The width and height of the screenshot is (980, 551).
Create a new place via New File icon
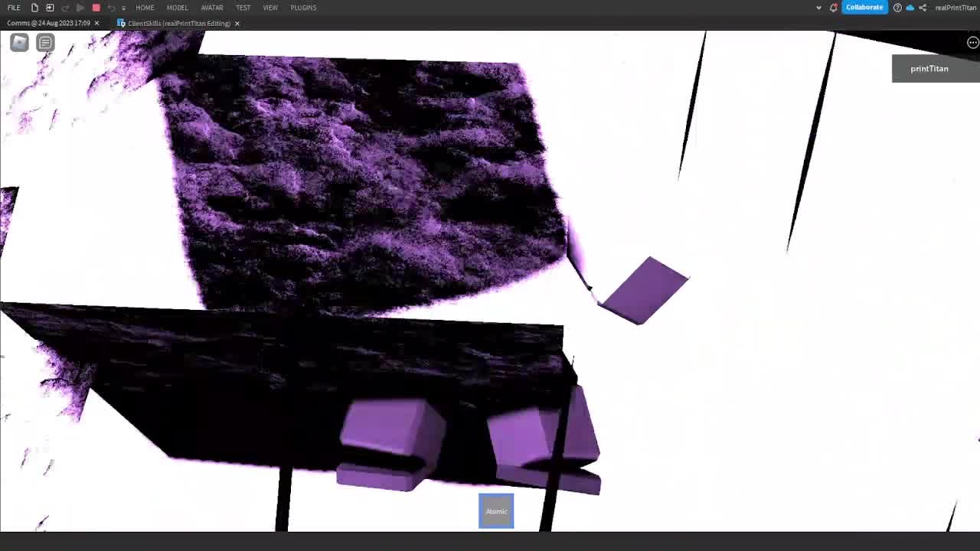click(x=34, y=8)
